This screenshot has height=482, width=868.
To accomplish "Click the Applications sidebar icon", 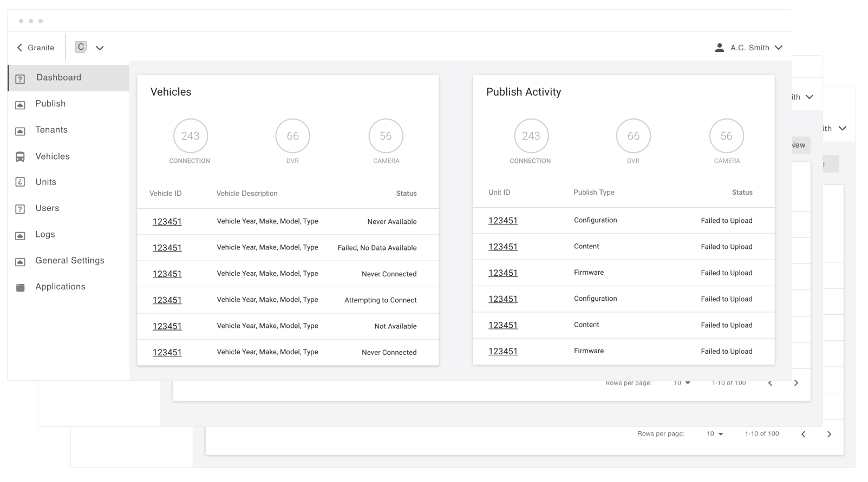I will [x=20, y=287].
